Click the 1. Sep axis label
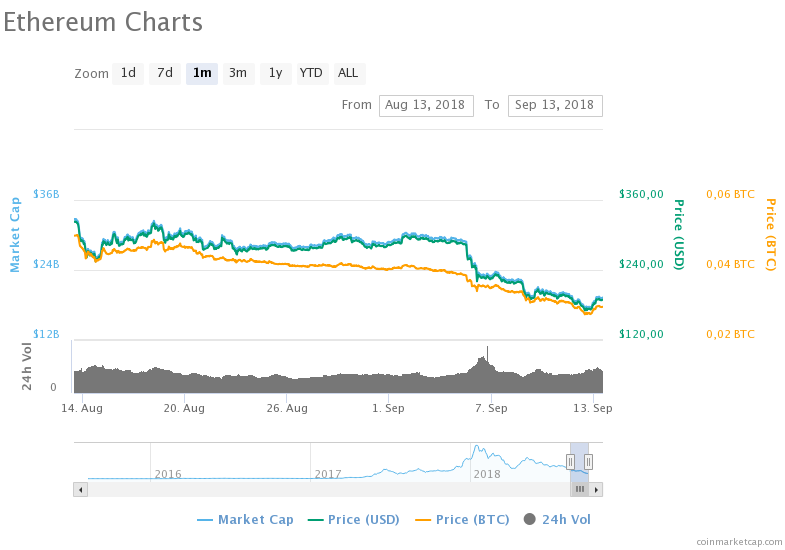This screenshot has width=785, height=550. click(x=388, y=408)
